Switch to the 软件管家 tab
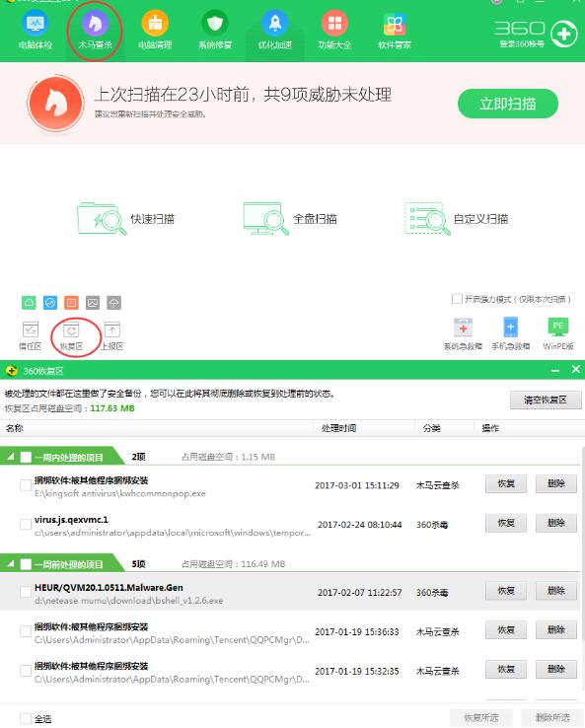The width and height of the screenshot is (585, 728). point(395,31)
